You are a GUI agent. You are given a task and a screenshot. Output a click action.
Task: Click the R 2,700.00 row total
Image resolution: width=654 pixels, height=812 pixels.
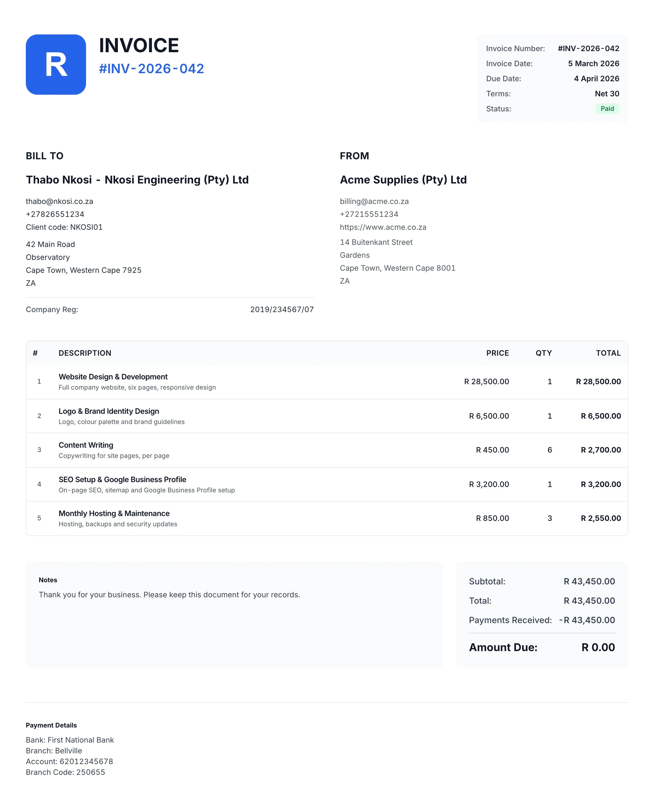(601, 450)
